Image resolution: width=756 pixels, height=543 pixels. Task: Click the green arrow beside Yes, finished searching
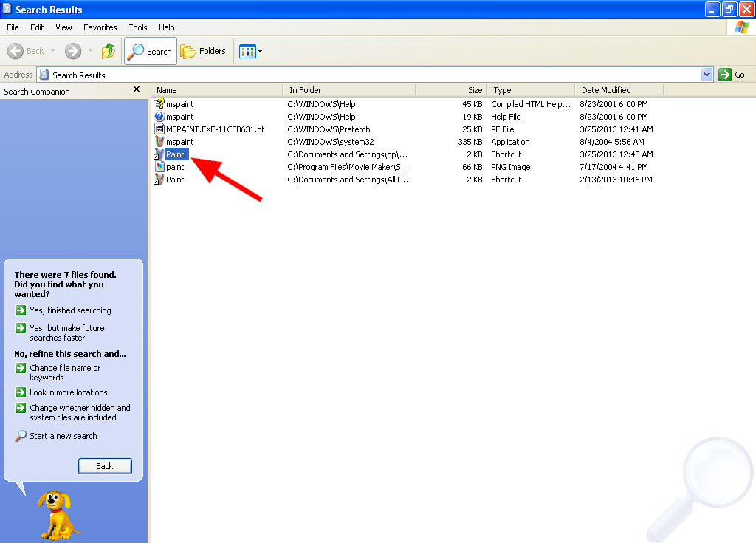click(20, 310)
